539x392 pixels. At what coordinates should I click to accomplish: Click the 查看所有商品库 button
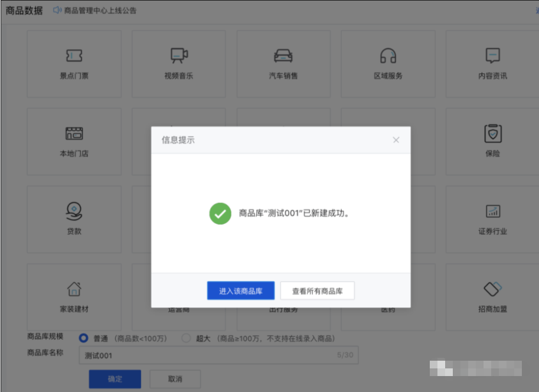317,290
